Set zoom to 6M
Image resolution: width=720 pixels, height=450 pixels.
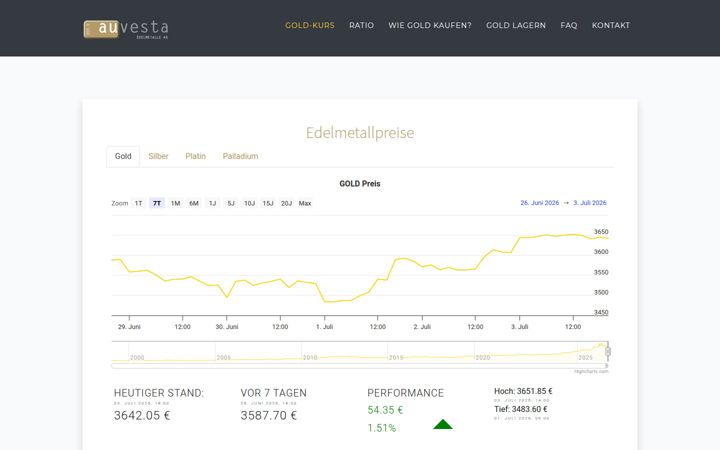click(x=194, y=203)
